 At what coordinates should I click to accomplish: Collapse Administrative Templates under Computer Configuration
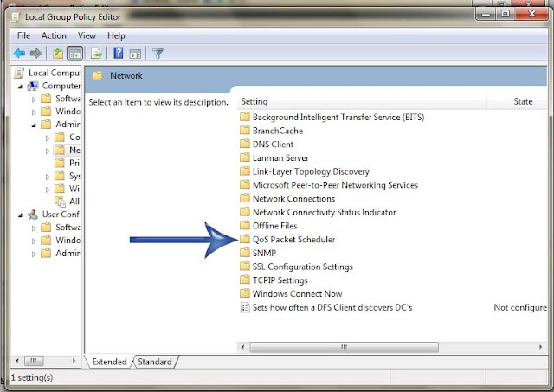34,125
